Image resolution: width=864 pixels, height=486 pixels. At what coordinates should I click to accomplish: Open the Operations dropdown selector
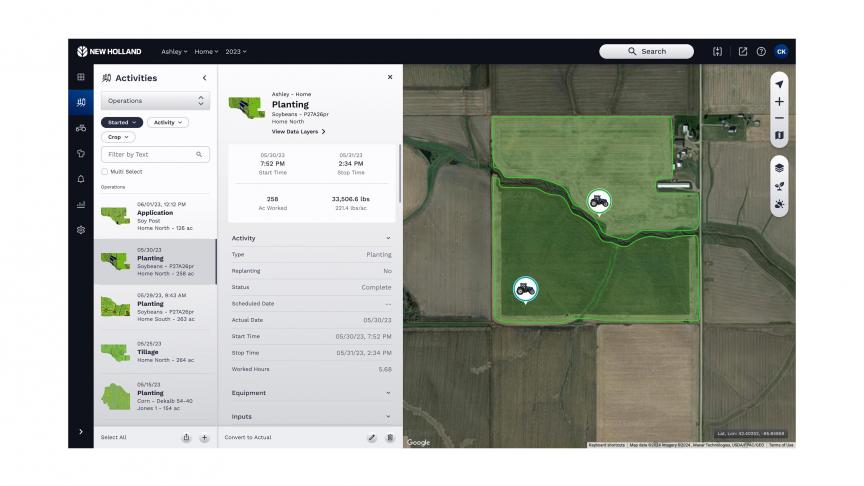155,101
